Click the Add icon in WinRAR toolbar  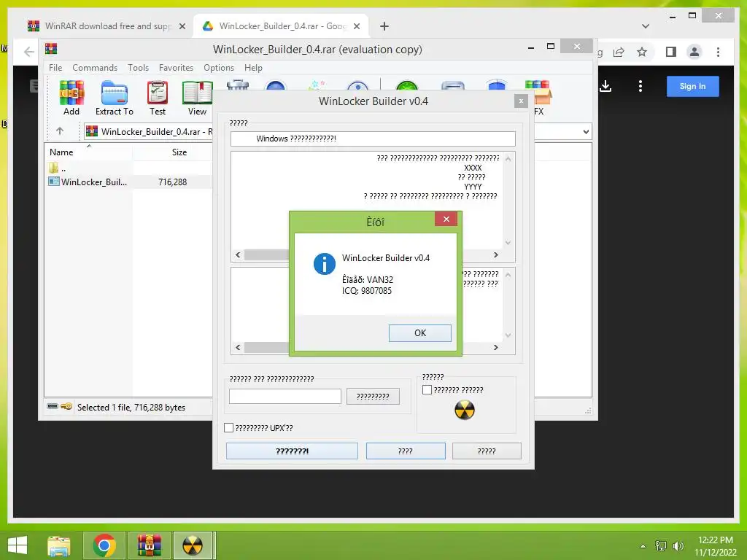point(71,98)
